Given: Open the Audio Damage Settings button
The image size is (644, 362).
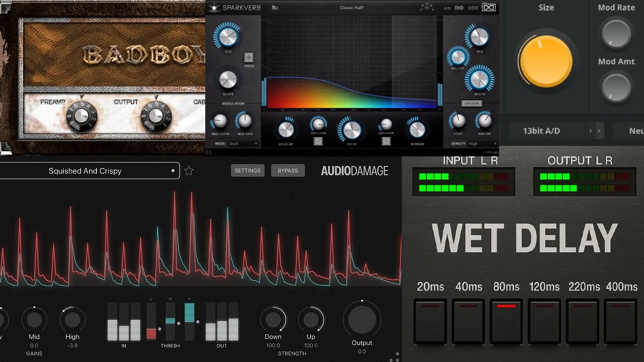Looking at the screenshot, I should (248, 170).
